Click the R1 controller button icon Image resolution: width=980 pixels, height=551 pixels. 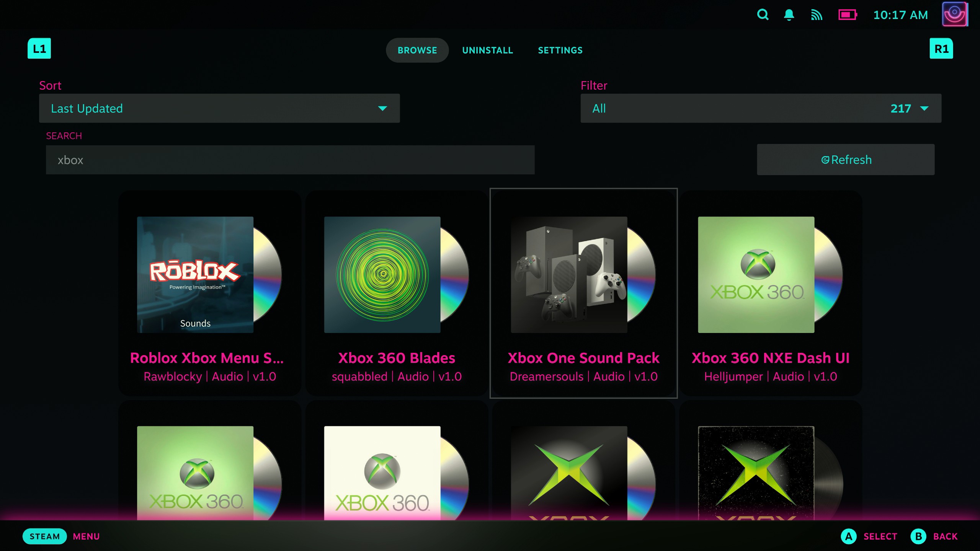point(941,49)
